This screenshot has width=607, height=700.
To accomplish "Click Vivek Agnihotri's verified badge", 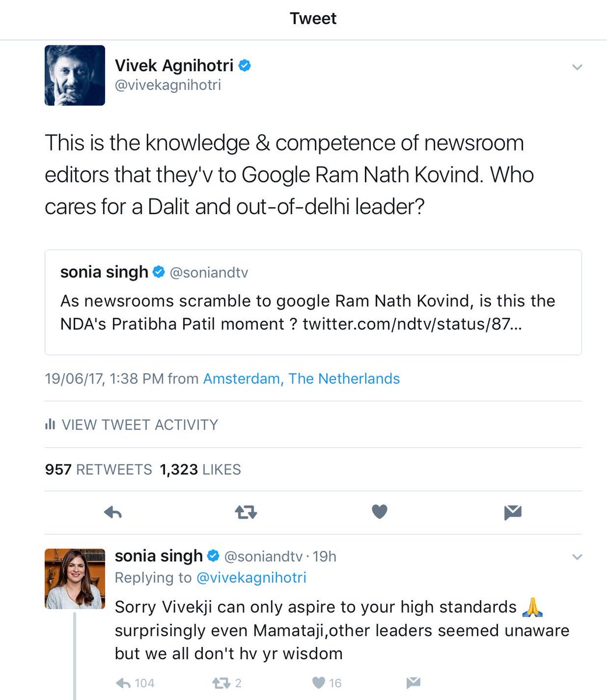I will 244,65.
